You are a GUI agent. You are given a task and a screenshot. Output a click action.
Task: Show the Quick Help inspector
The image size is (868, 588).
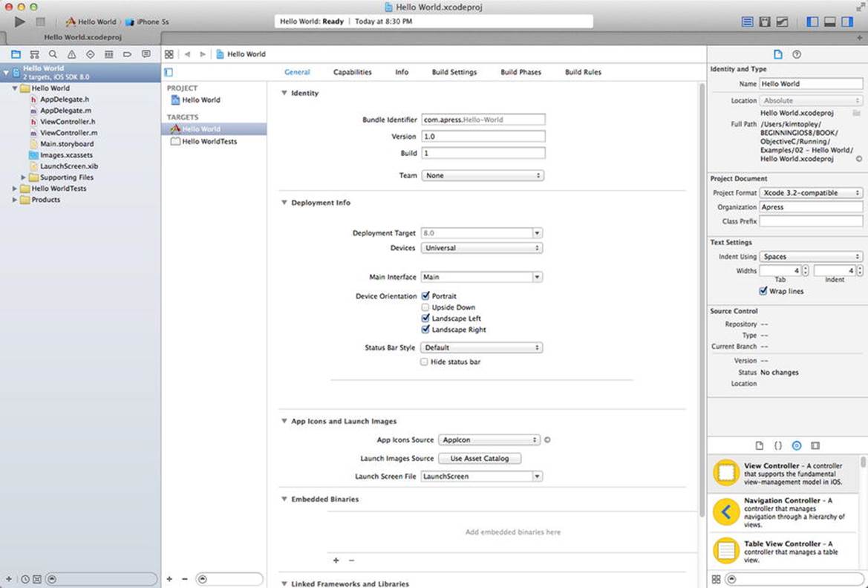[797, 54]
